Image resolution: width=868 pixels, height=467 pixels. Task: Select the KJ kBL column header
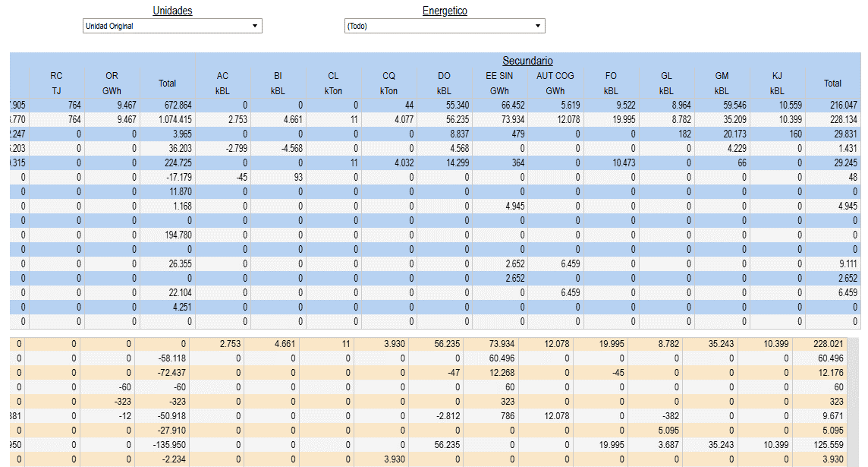pyautogui.click(x=777, y=83)
